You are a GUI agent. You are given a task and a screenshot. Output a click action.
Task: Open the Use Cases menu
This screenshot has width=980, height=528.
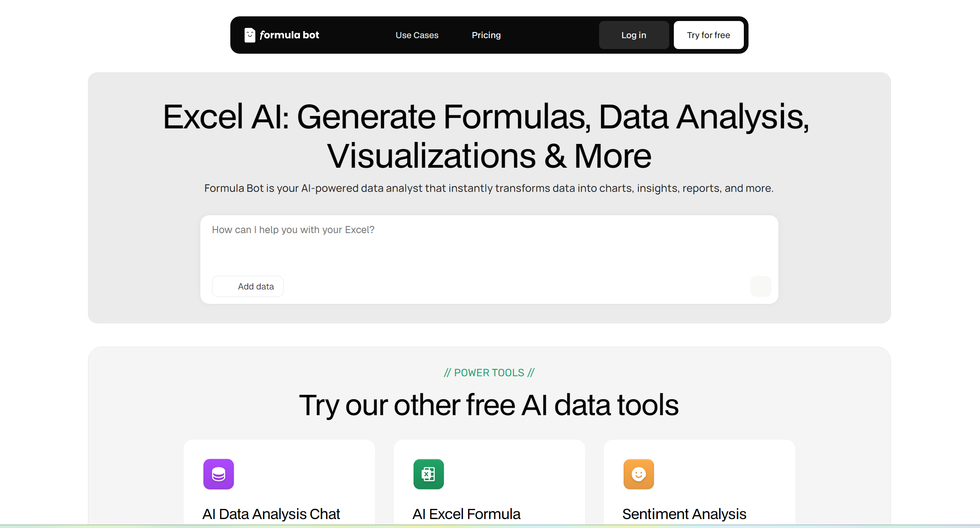(x=417, y=35)
